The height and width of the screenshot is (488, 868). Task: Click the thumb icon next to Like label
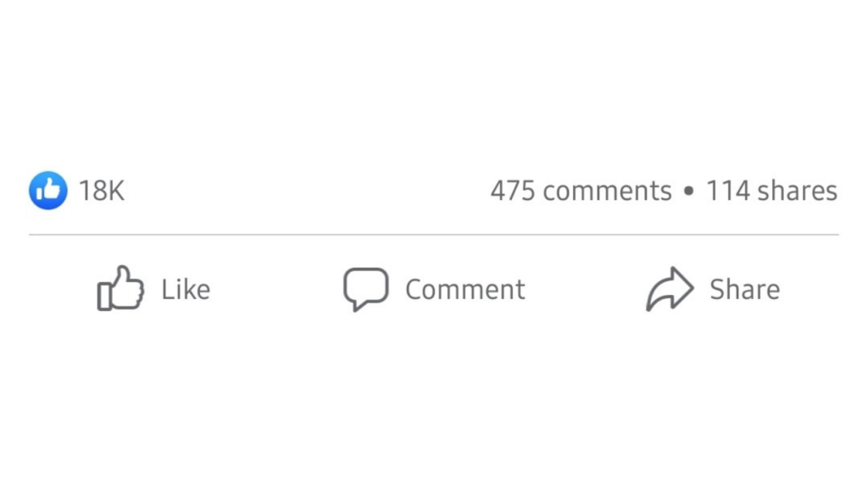pos(119,289)
